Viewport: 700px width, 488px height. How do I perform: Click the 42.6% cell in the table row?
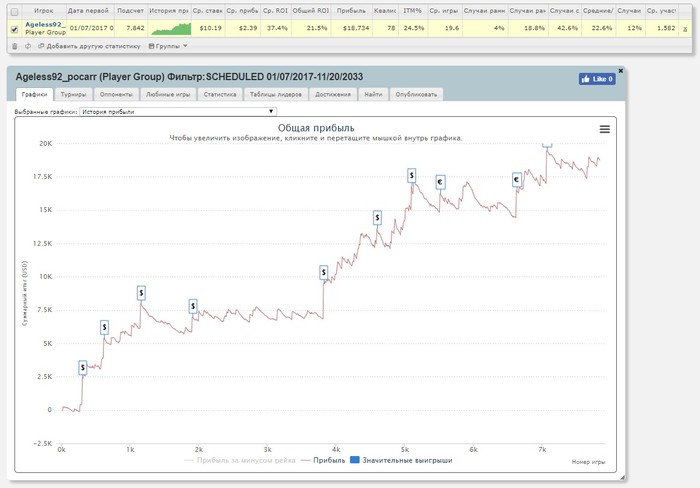pyautogui.click(x=567, y=28)
